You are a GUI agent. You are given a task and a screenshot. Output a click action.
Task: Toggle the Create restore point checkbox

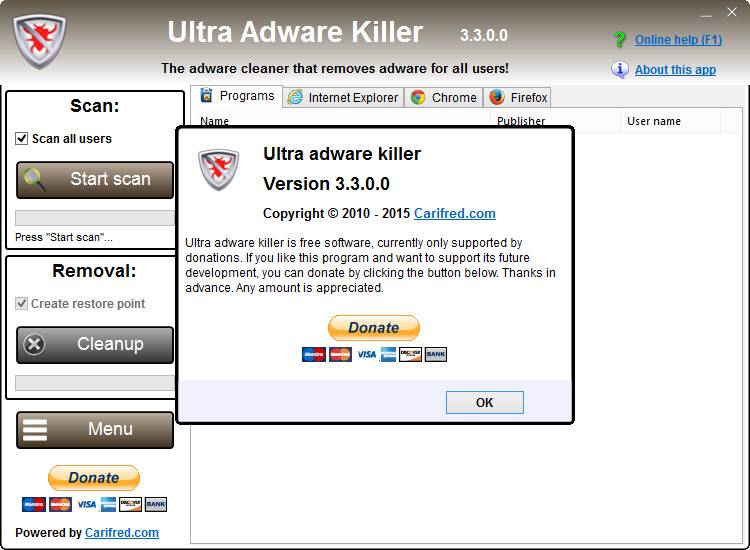(x=22, y=304)
